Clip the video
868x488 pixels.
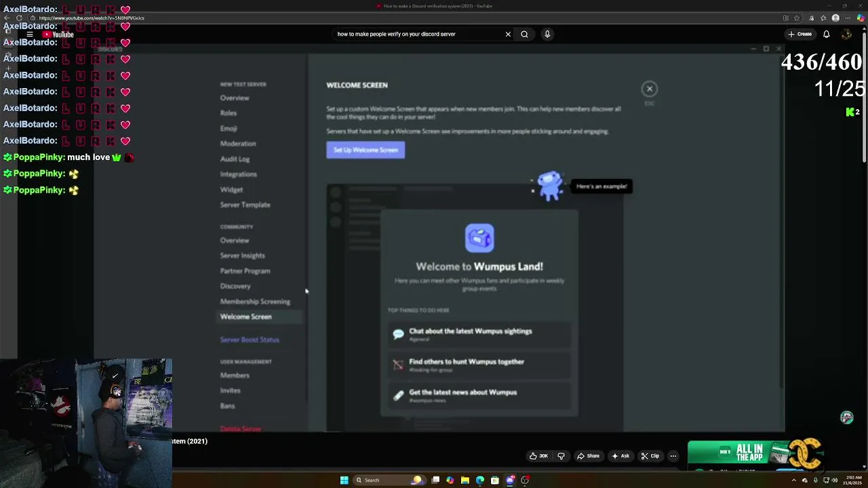click(x=650, y=456)
